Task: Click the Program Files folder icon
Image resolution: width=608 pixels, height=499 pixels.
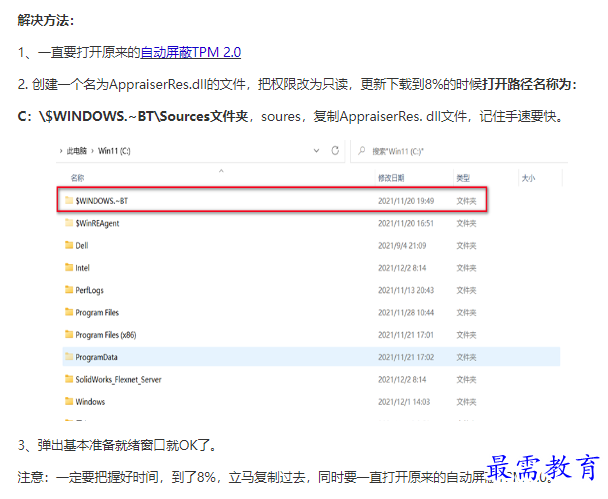Action: click(69, 312)
